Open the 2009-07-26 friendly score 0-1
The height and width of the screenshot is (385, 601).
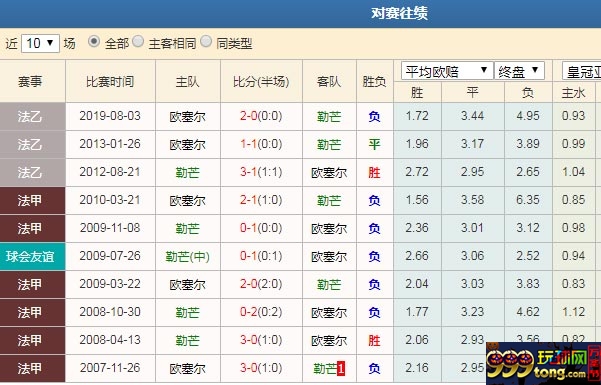[249, 256]
